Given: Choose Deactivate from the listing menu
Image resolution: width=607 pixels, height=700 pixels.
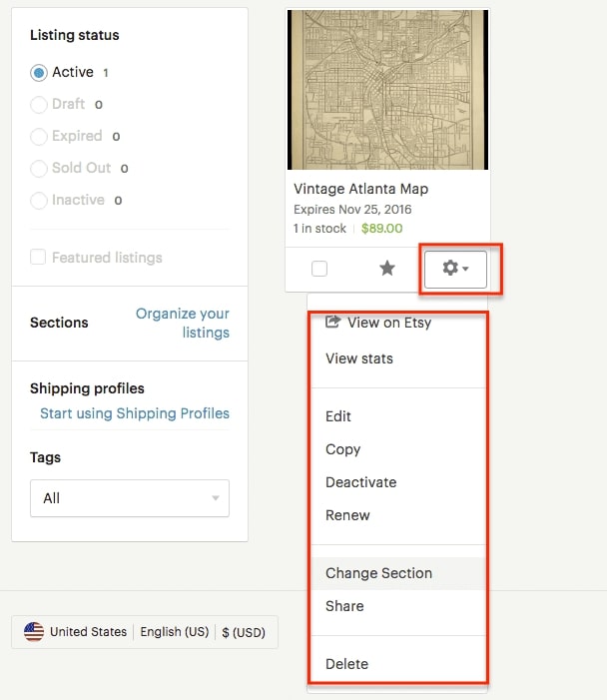Looking at the screenshot, I should (360, 482).
